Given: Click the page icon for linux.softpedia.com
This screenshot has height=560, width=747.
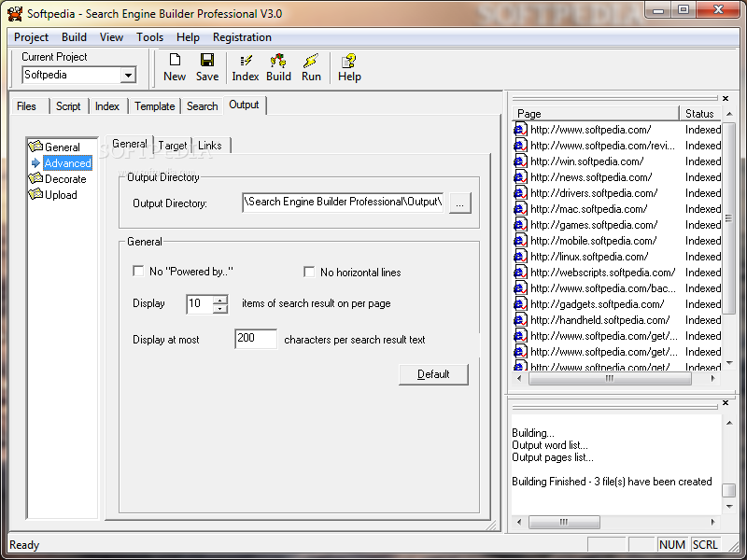Looking at the screenshot, I should pos(520,257).
